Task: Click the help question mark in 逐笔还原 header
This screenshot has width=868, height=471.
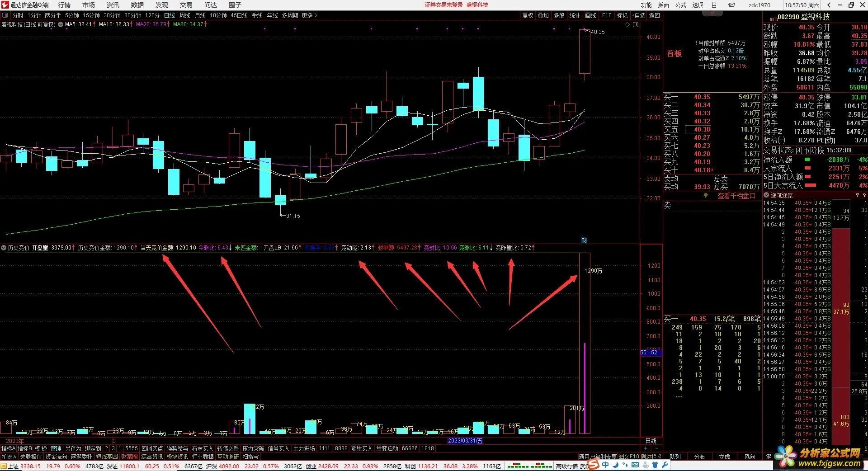Action: (864, 195)
